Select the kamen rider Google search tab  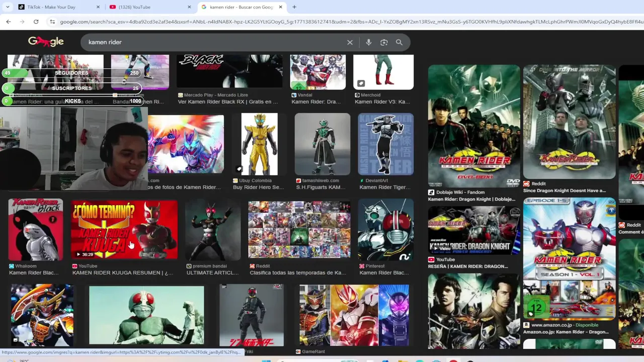pos(242,7)
